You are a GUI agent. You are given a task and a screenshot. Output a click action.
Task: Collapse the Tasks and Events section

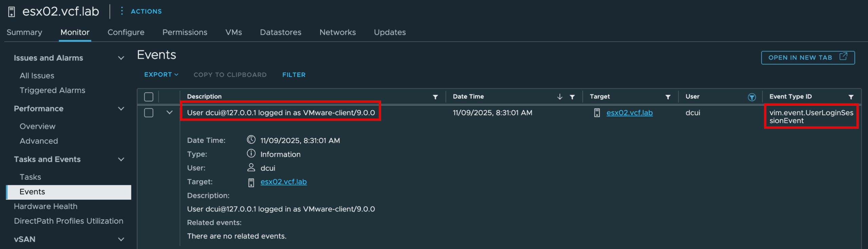pyautogui.click(x=121, y=159)
